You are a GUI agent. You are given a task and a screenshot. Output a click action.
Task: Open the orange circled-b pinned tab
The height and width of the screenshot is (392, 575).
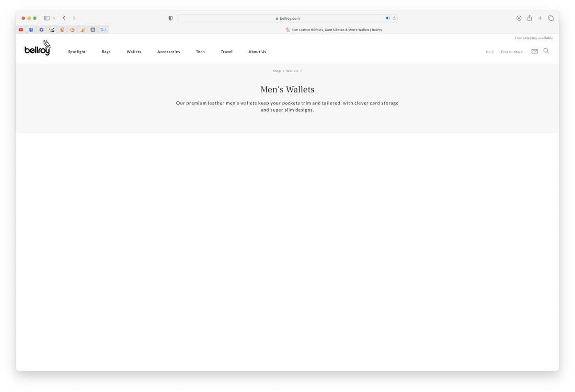pos(62,30)
